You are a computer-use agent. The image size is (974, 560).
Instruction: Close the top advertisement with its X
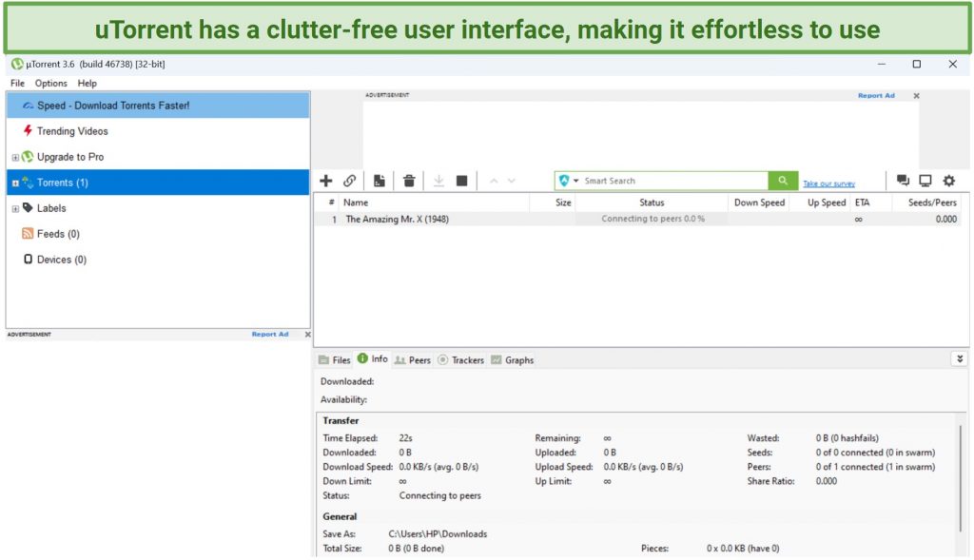[x=916, y=96]
